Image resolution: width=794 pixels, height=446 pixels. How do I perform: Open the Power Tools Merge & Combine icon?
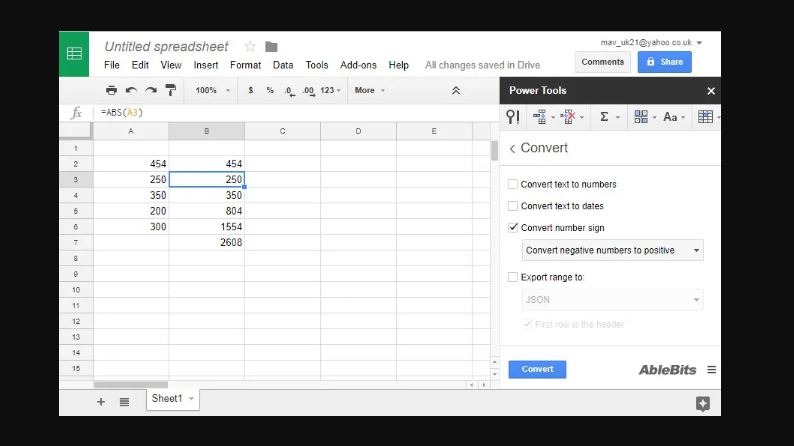539,117
